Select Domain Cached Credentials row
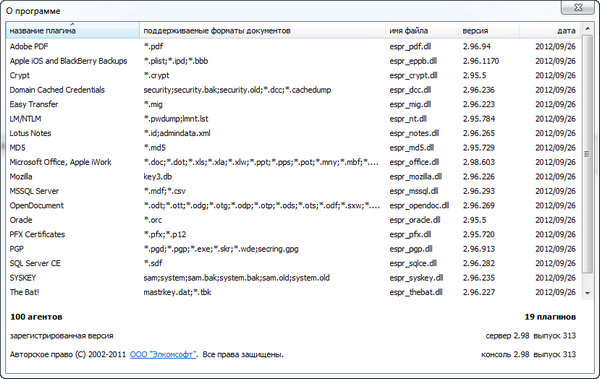This screenshot has height=379, width=600. [x=293, y=90]
